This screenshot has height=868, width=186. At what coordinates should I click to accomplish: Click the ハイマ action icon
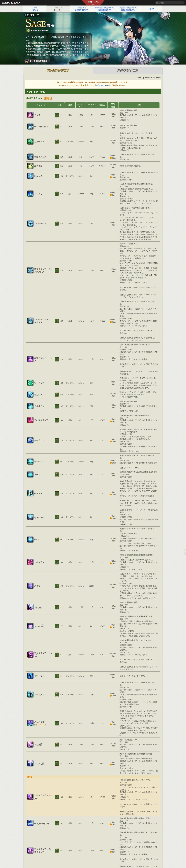30,586
